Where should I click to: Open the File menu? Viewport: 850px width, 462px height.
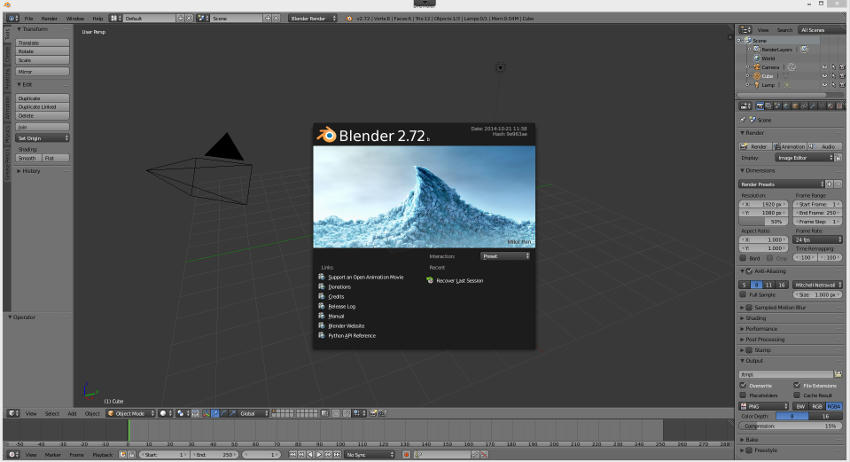(29, 18)
